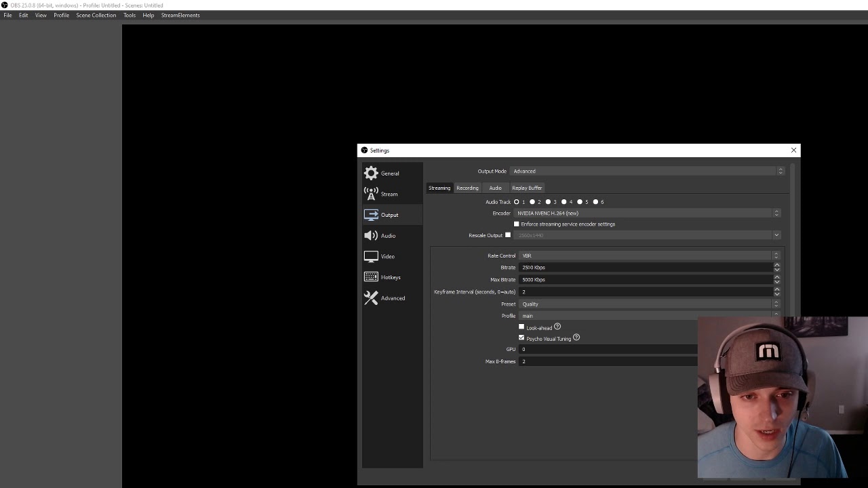Switch to the Streaming tab
The width and height of the screenshot is (868, 488).
[x=439, y=188]
